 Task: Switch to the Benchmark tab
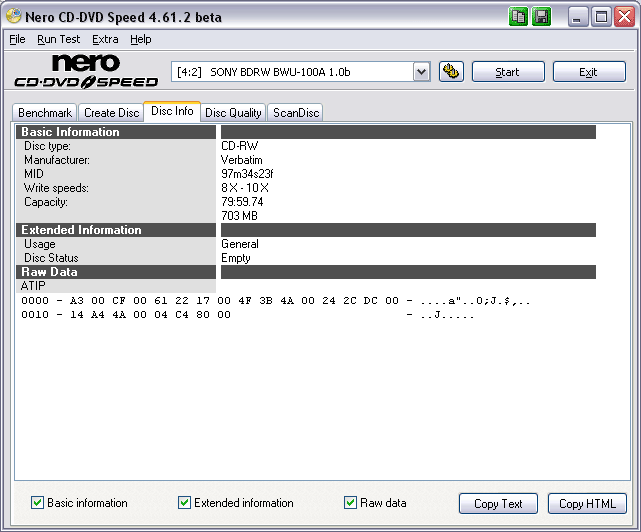(45, 112)
